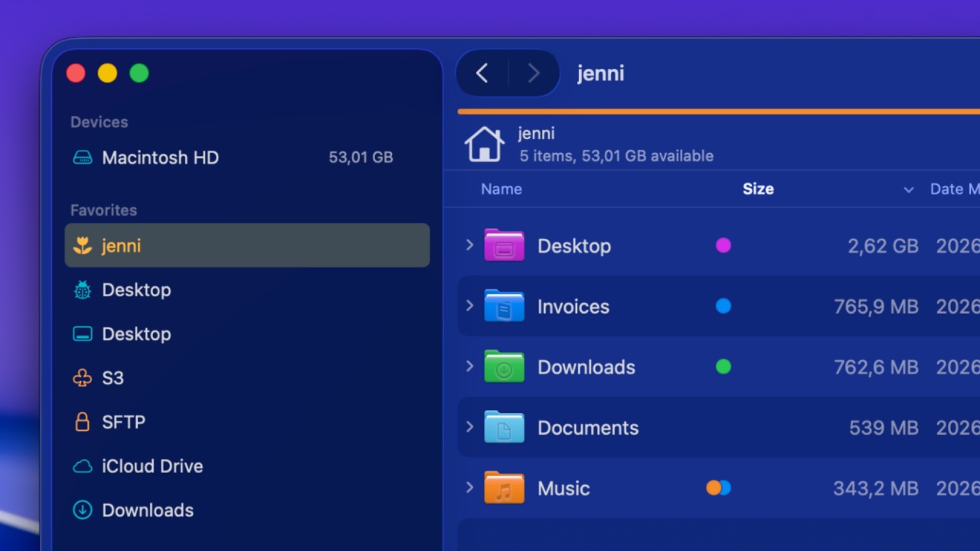
Task: Click the club-shaped S3 icon
Action: (x=82, y=378)
